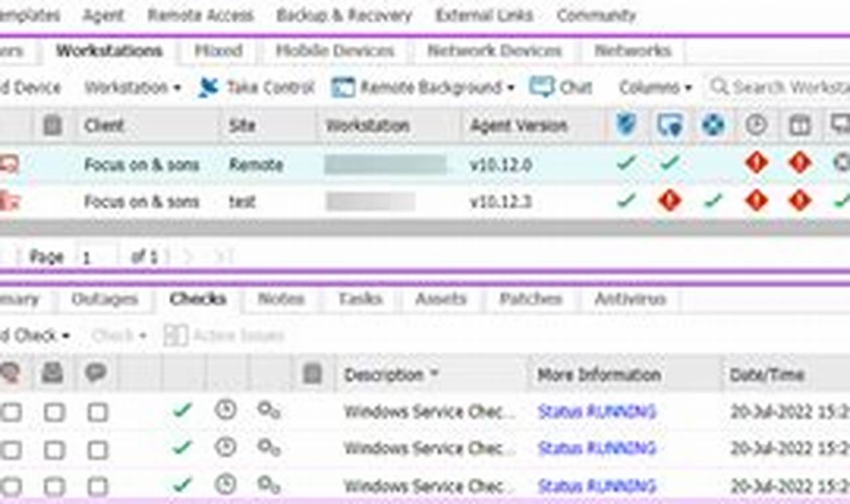This screenshot has height=504, width=850.
Task: Open the External Links menu
Action: 484,15
